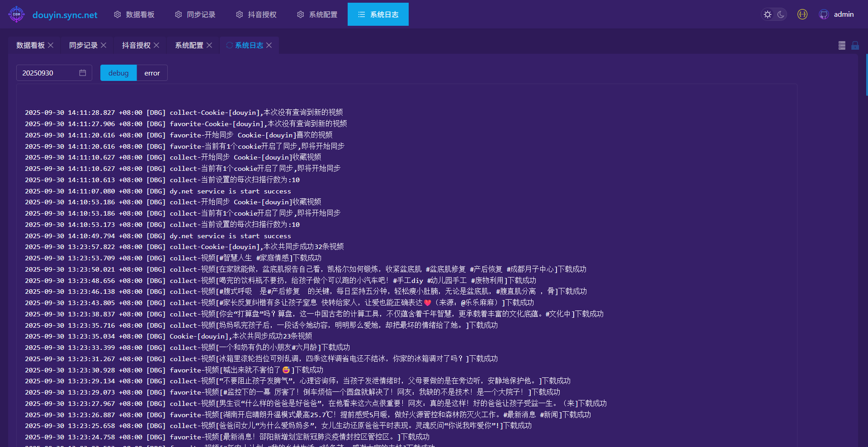This screenshot has height=447, width=868.
Task: Select the error log level
Action: (x=152, y=73)
